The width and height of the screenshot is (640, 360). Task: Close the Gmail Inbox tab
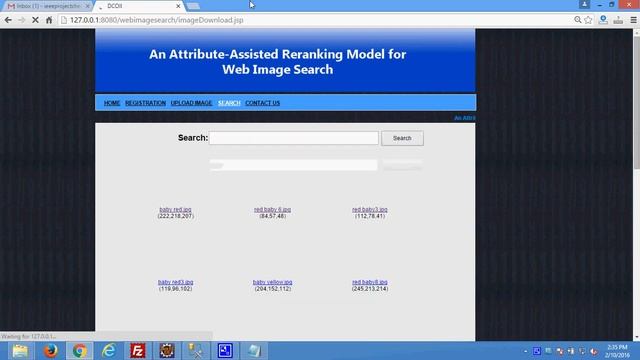(x=87, y=6)
